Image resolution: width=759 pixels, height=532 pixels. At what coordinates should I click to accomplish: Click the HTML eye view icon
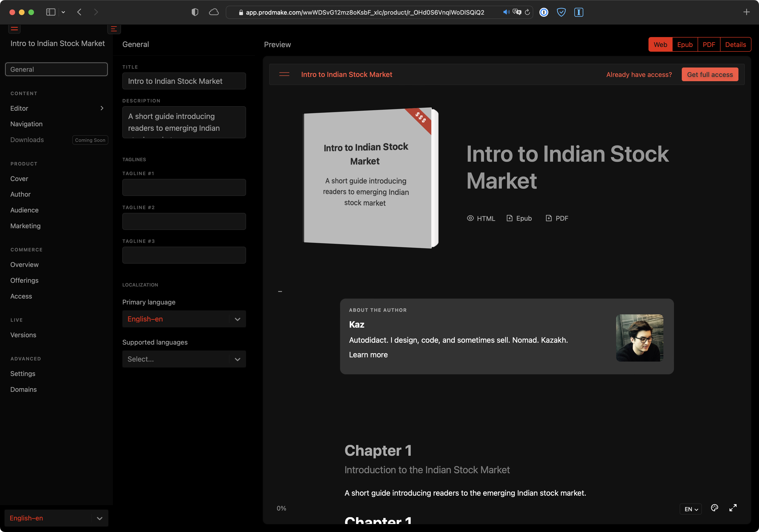[470, 218]
